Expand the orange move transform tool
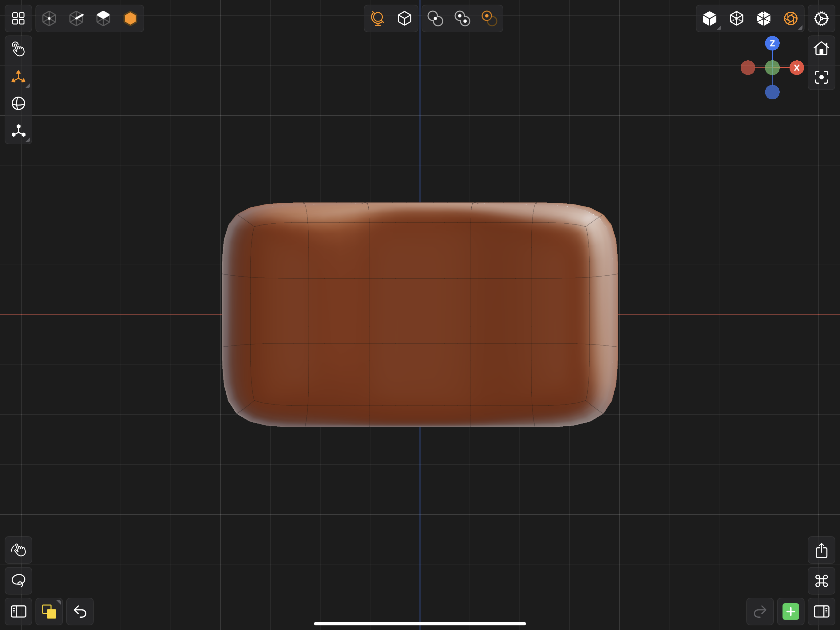Image resolution: width=840 pixels, height=630 pixels. [18, 76]
